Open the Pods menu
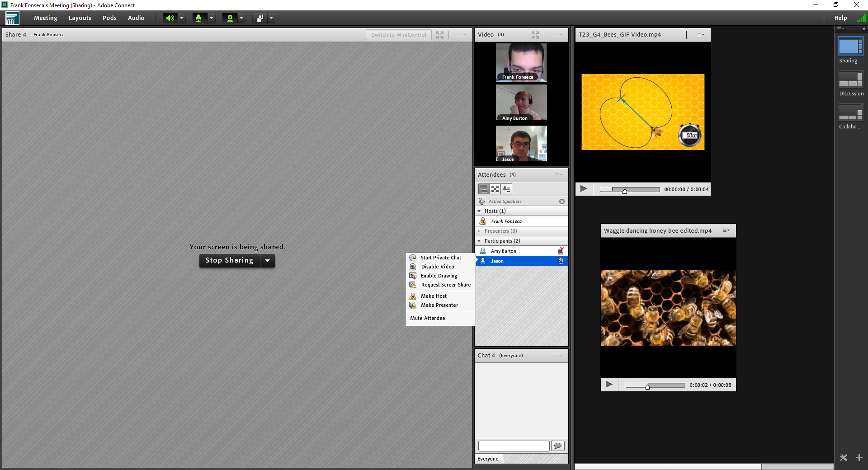Viewport: 868px width, 470px height. (x=109, y=18)
